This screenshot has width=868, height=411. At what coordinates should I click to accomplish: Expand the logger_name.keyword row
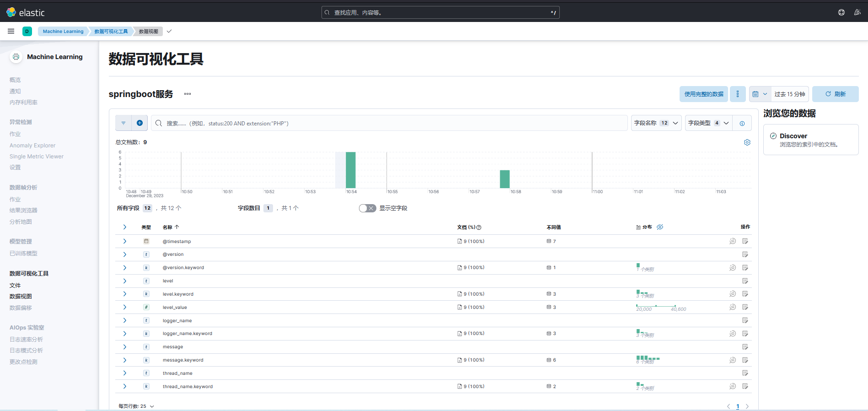coord(124,334)
